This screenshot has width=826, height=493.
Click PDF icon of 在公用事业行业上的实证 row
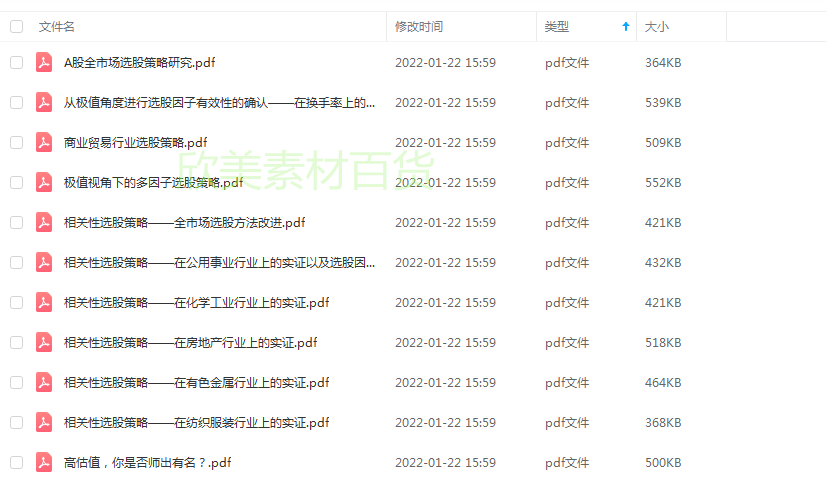point(44,262)
